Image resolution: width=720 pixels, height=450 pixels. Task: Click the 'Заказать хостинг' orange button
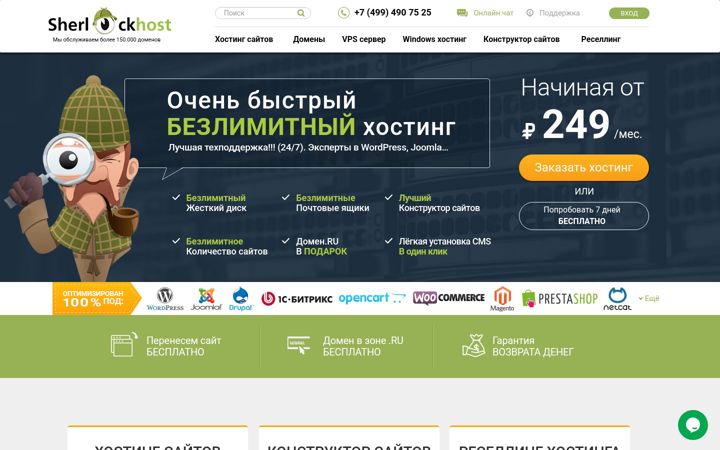(x=584, y=168)
